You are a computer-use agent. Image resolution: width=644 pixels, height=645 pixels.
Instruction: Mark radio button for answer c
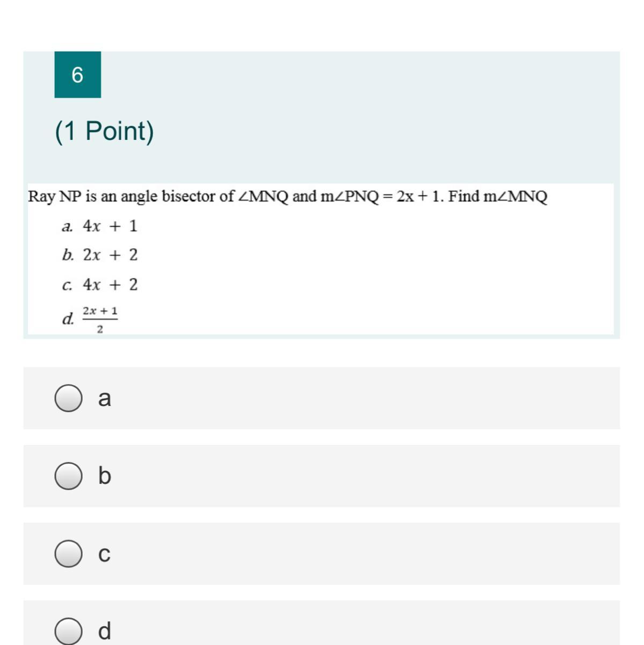68,554
